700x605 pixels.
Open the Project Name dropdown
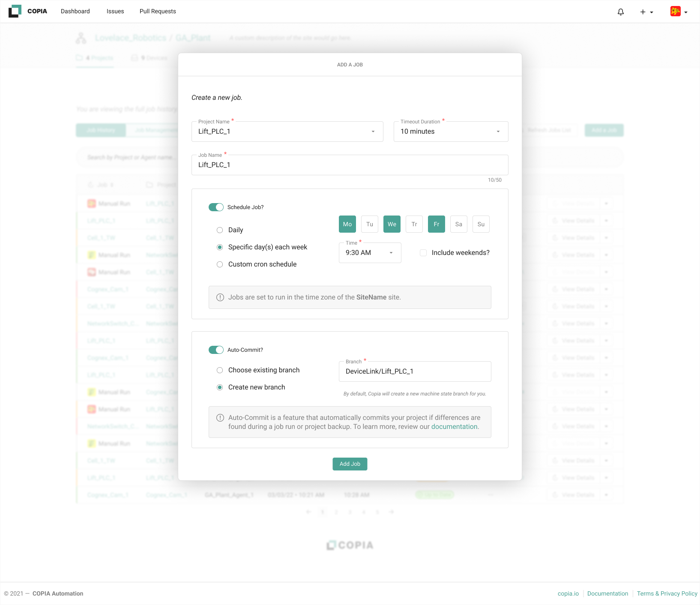[372, 132]
